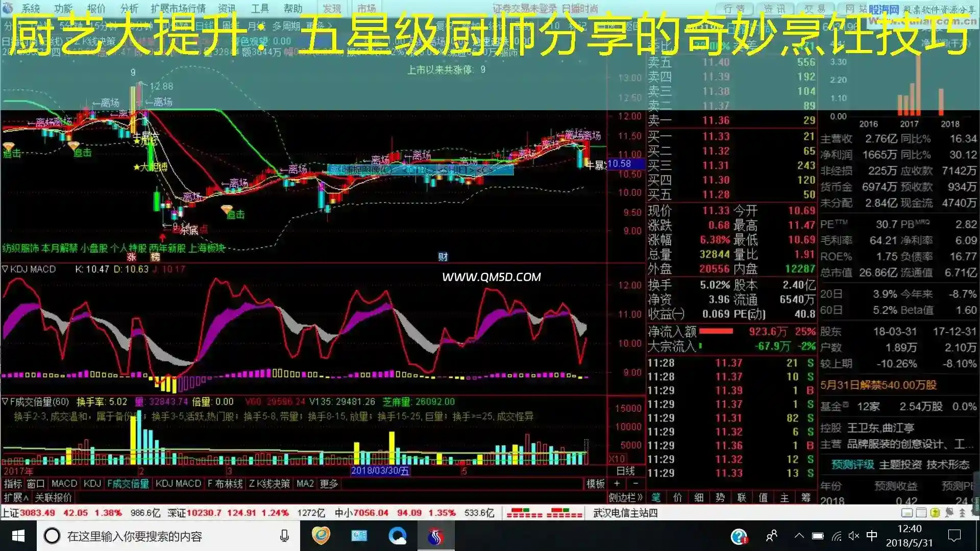Click the 涨 marker below the chart
980x551 pixels.
click(x=132, y=257)
